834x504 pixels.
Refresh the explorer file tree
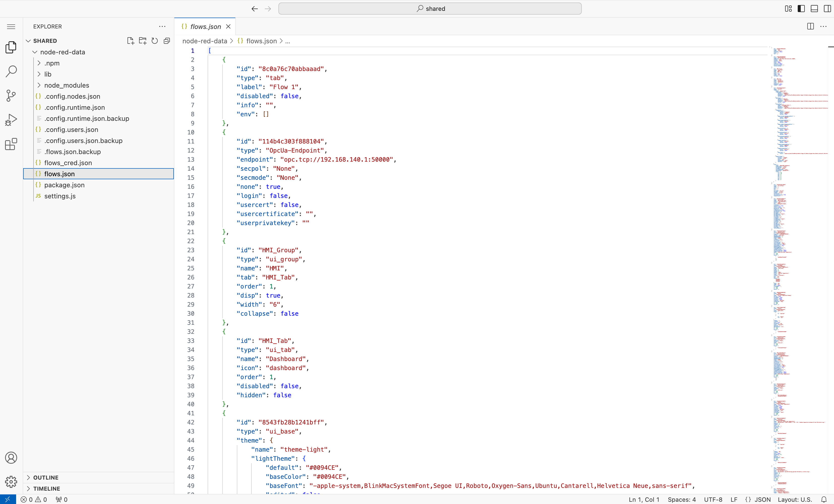click(155, 41)
